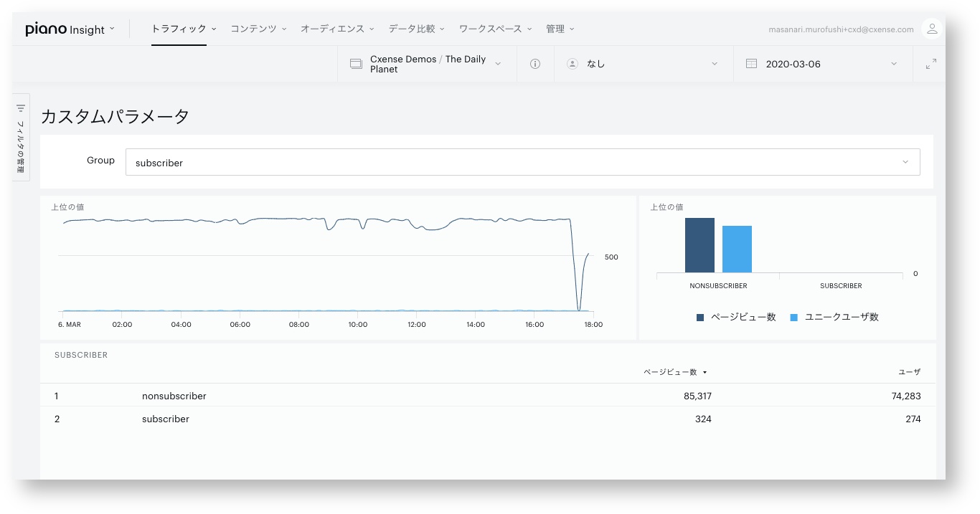
Task: Click the info circle icon
Action: [535, 64]
